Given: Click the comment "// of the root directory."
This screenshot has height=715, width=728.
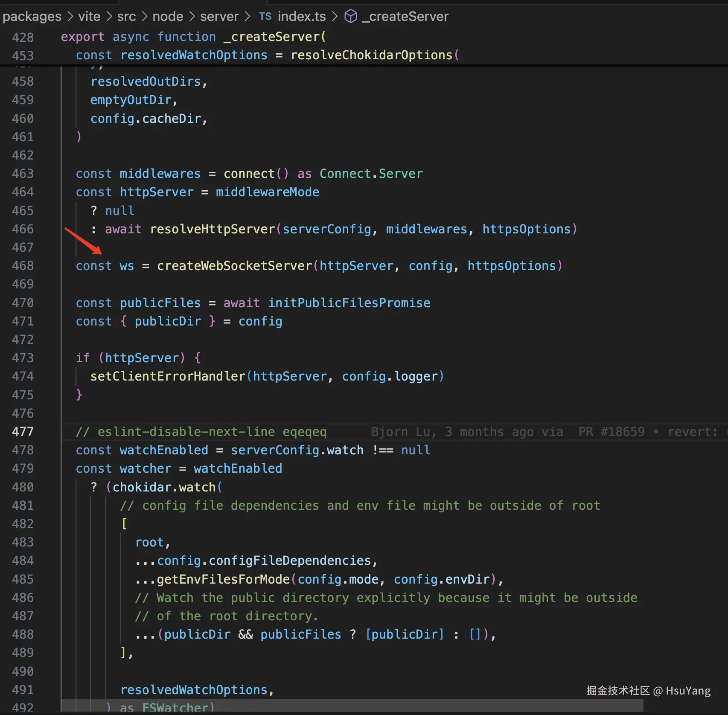Looking at the screenshot, I should (227, 616).
